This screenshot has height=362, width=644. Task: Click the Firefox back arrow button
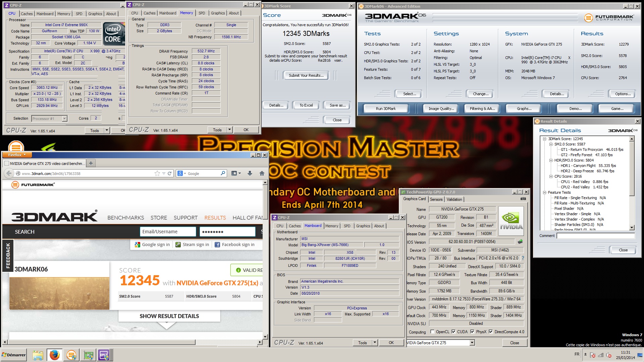click(x=8, y=173)
